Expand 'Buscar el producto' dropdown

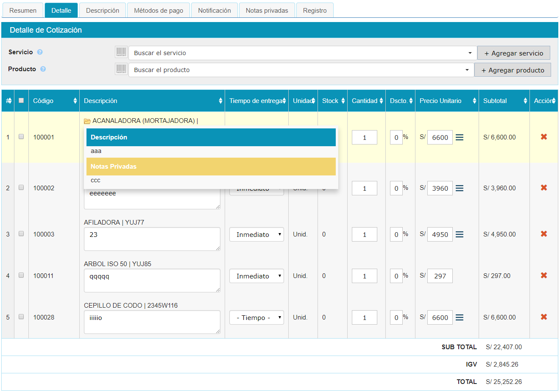pos(301,70)
